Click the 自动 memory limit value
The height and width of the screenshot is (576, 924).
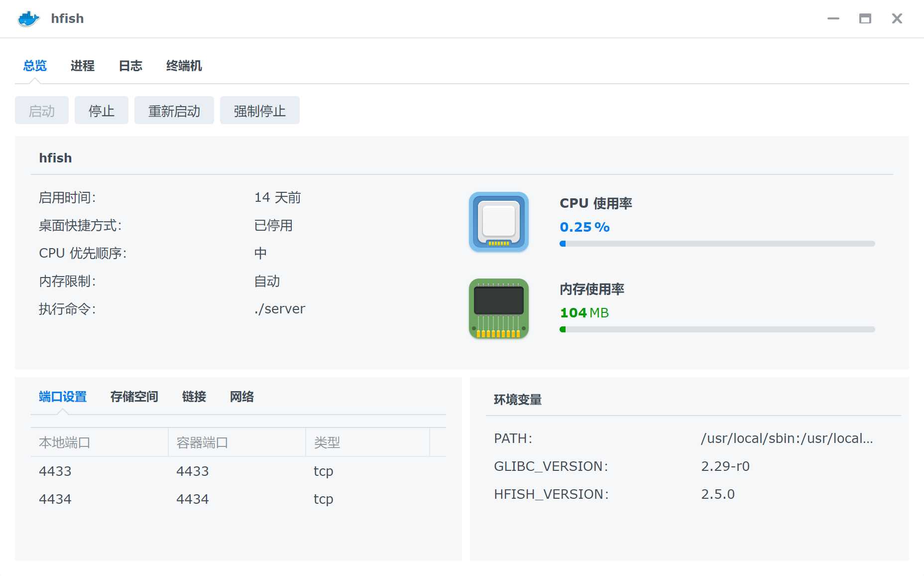(x=267, y=281)
